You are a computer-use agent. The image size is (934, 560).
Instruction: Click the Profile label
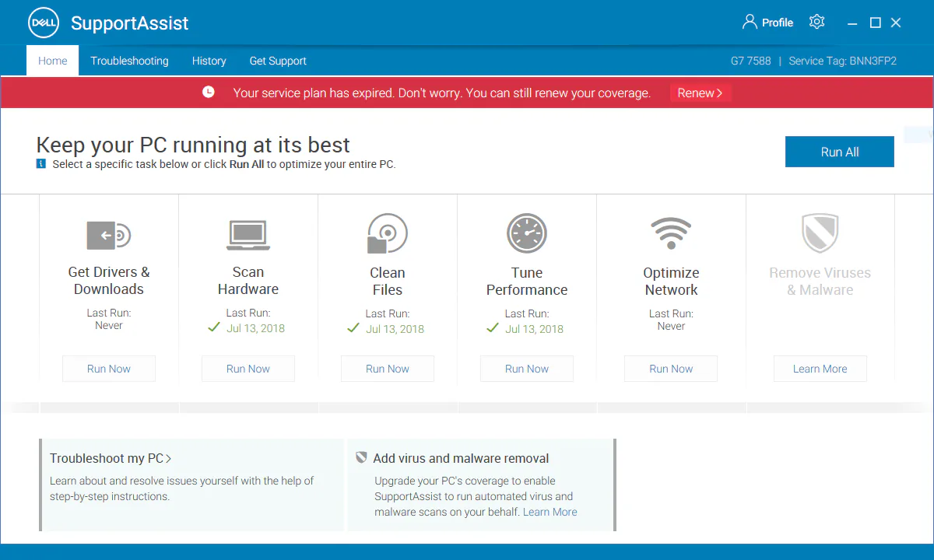pyautogui.click(x=778, y=23)
